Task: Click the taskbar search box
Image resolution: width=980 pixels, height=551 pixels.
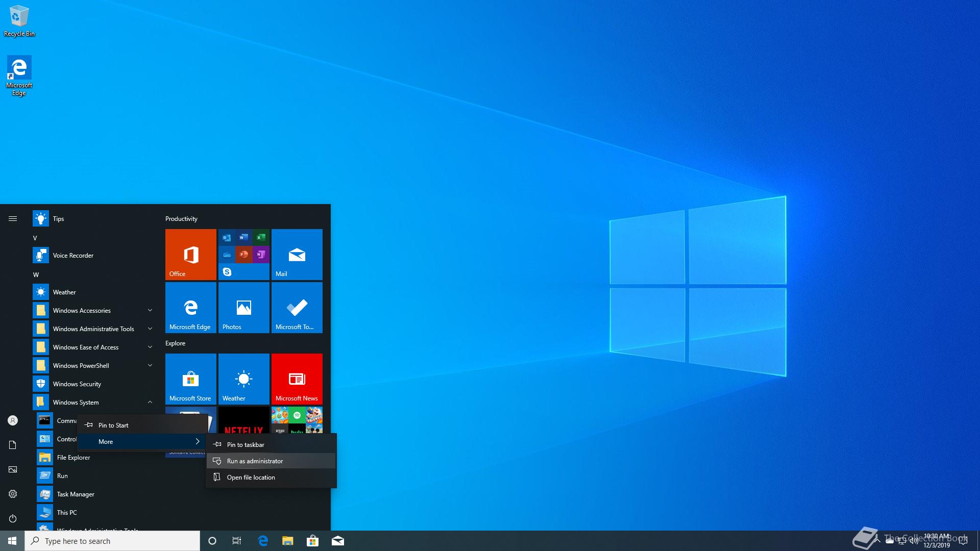Action: click(112, 541)
